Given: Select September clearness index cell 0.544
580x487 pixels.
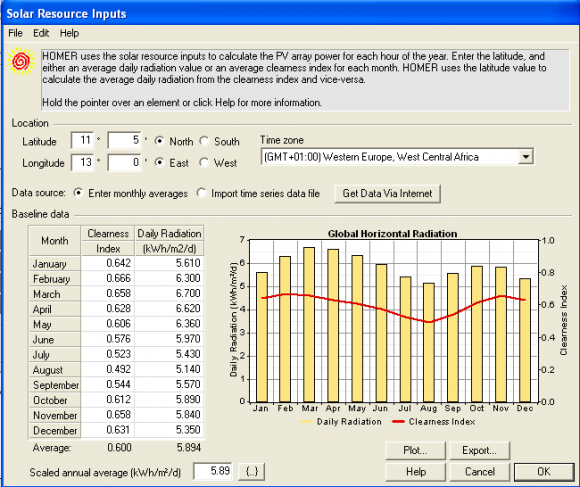Looking at the screenshot, I should click(108, 384).
